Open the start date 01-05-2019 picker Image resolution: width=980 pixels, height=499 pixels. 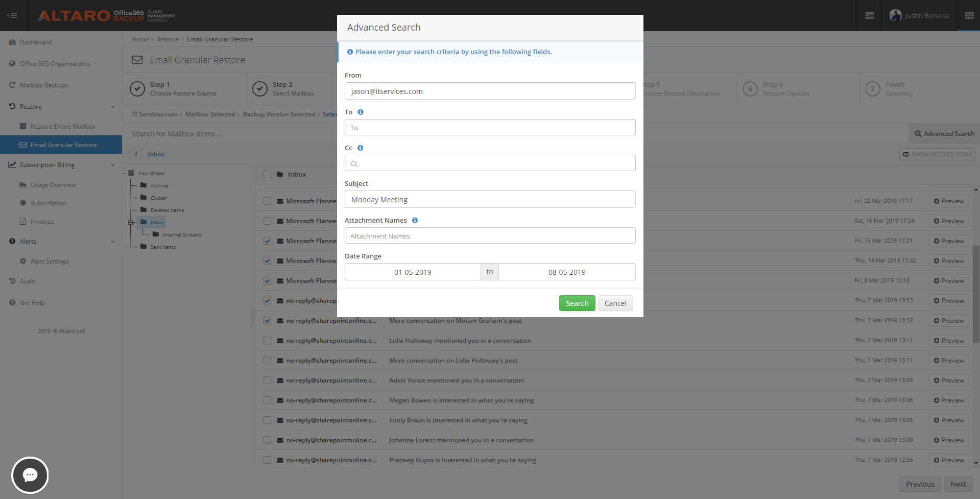coord(413,272)
